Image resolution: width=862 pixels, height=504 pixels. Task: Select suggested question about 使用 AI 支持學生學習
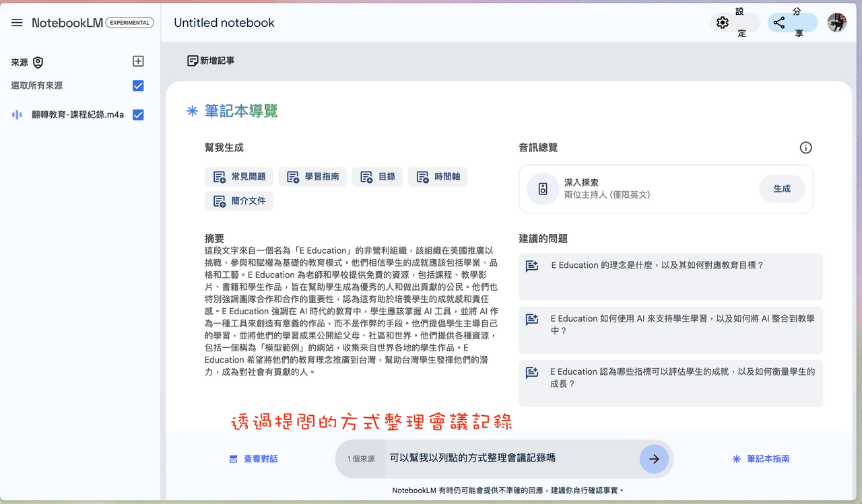[x=671, y=330]
